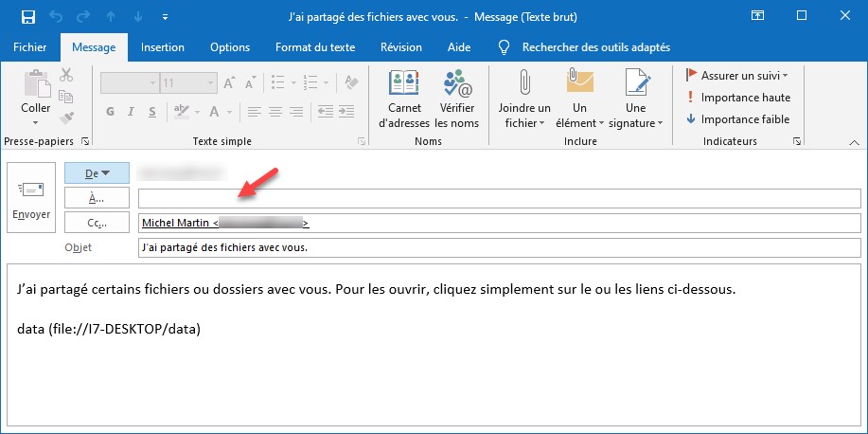Toggle Importance haute

coord(738,98)
